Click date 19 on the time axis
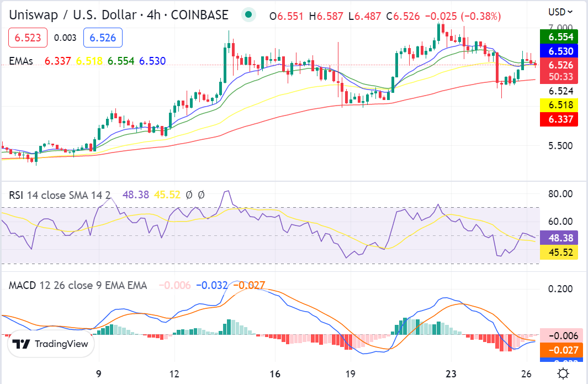This screenshot has height=384, width=588. pos(350,374)
